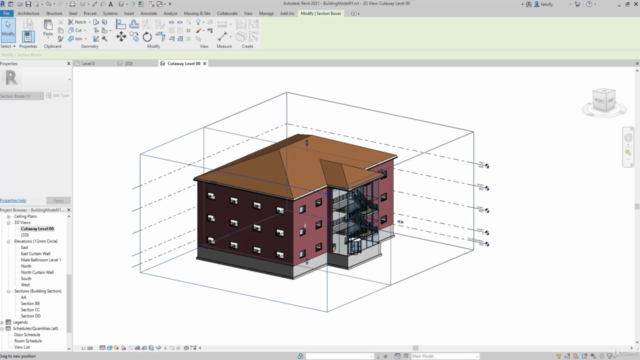Click the Revit application logo
Screen dimensions: 640x360
[3, 4]
